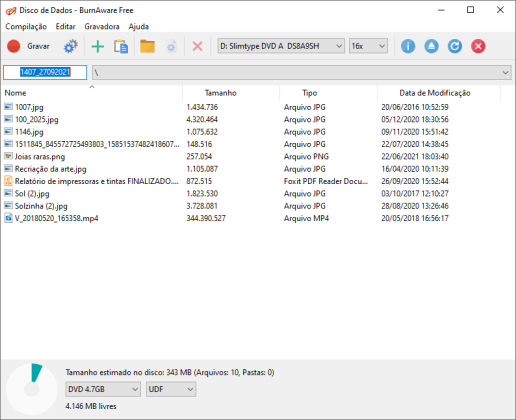Click the paste clipboard toolbar icon
The height and width of the screenshot is (420, 516).
[x=121, y=46]
